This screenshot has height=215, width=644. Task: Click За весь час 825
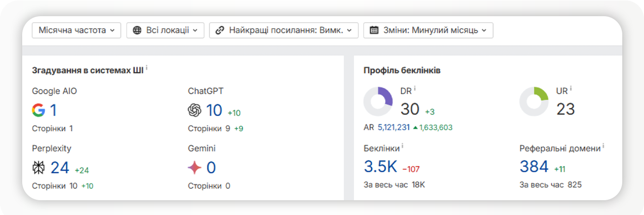551,185
